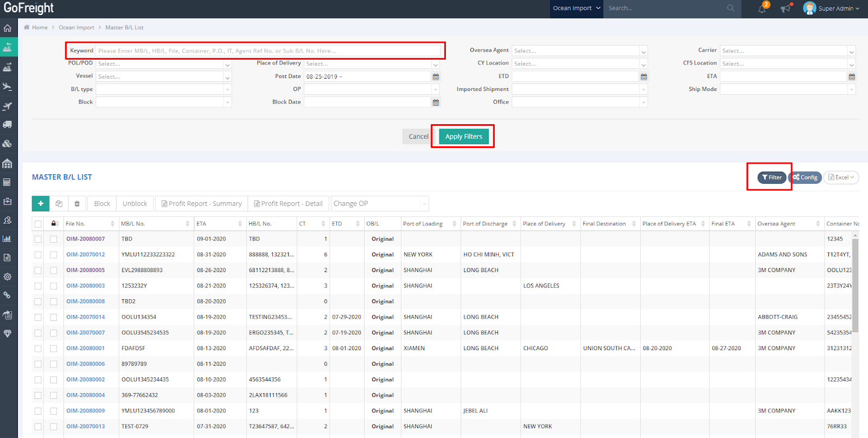Screen dimensions: 868x438
Task: Click the Apply Filters button
Action: coord(464,137)
